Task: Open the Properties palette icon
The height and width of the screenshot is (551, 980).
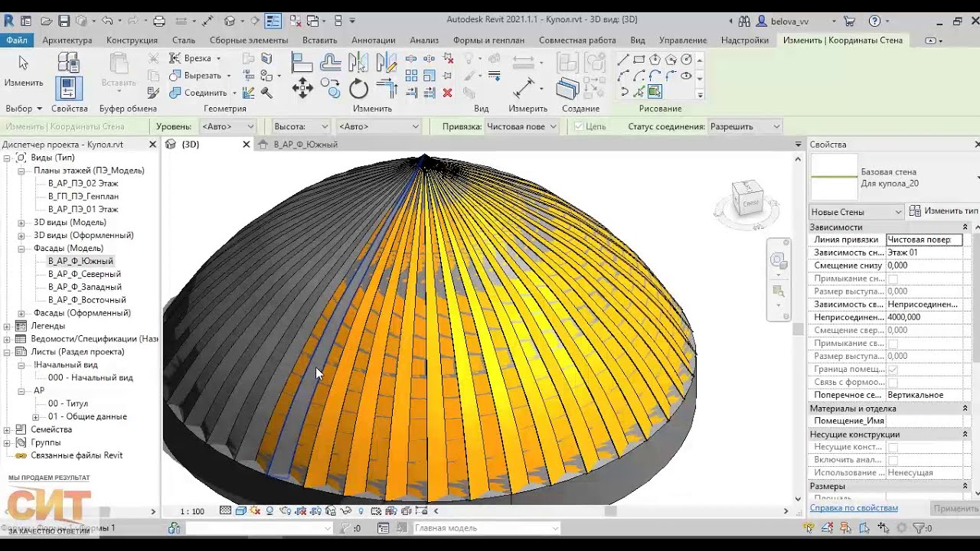Action: click(68, 90)
